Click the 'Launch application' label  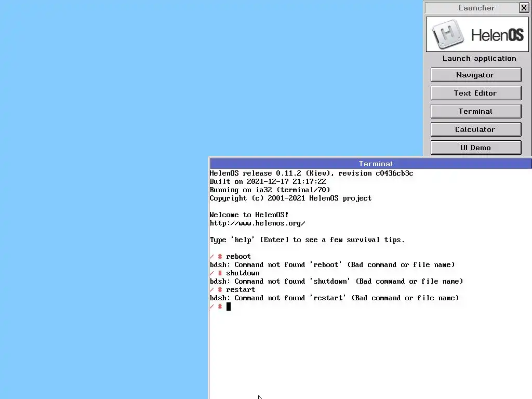click(479, 58)
